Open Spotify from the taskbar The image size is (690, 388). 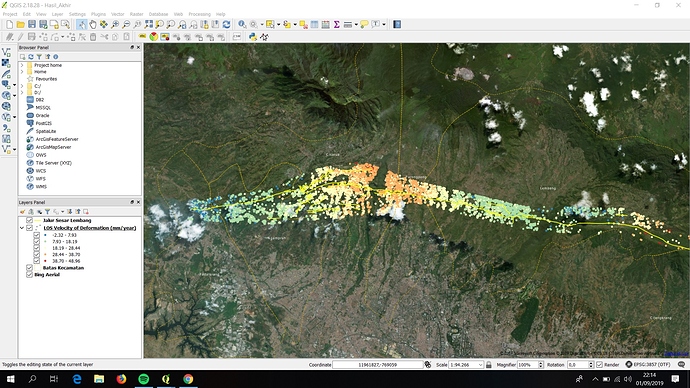[143, 379]
